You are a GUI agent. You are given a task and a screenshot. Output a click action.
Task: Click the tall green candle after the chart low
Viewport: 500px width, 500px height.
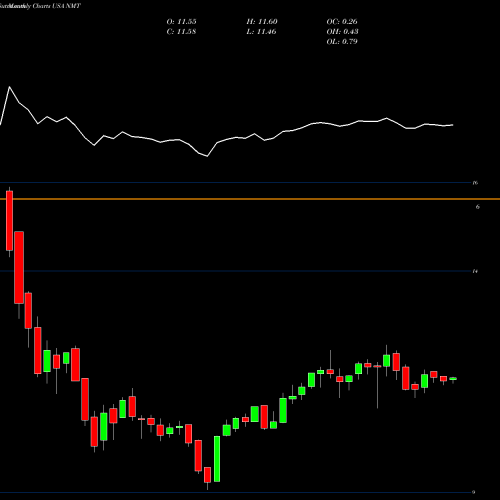pyautogui.click(x=217, y=459)
